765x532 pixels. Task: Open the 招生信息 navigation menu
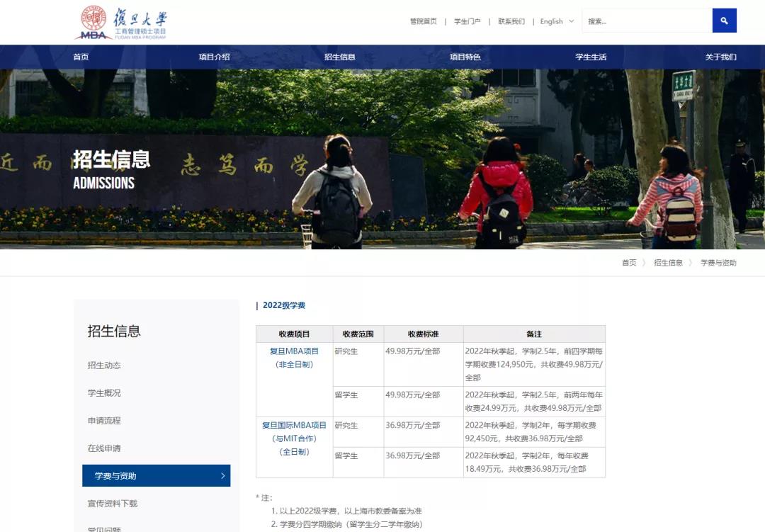[339, 57]
